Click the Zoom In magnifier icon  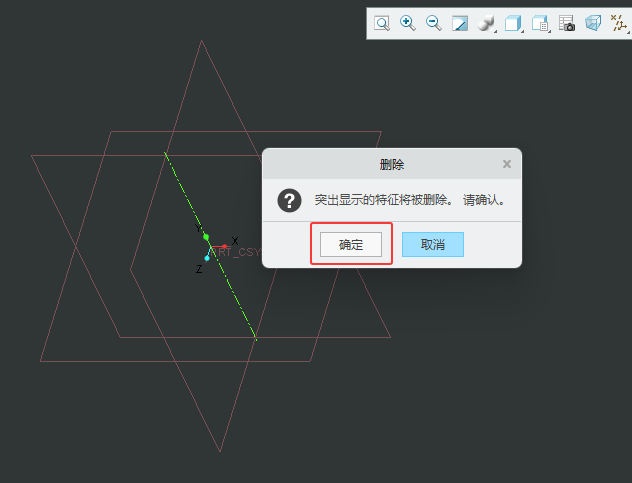tap(407, 23)
